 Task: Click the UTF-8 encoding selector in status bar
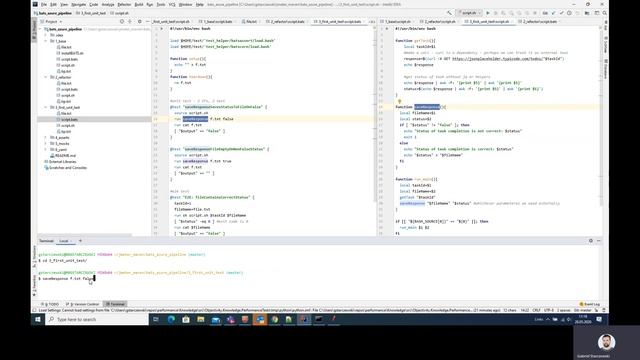(549, 310)
